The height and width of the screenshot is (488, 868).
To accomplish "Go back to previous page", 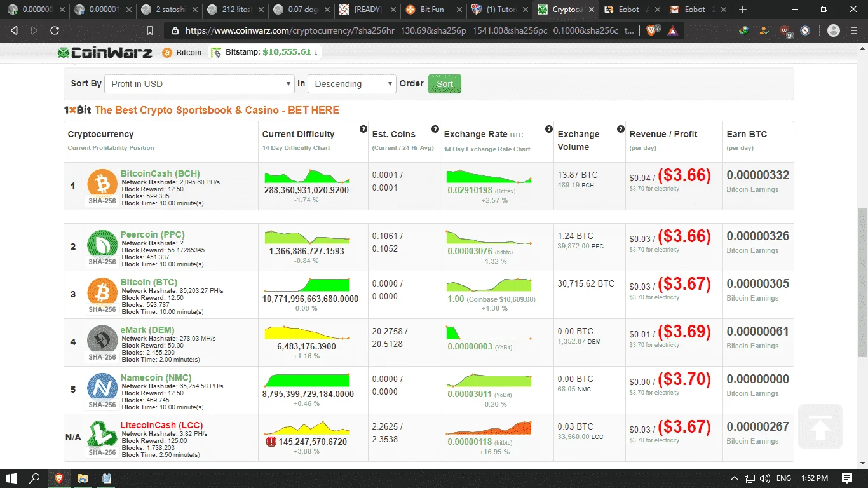I will tap(15, 30).
